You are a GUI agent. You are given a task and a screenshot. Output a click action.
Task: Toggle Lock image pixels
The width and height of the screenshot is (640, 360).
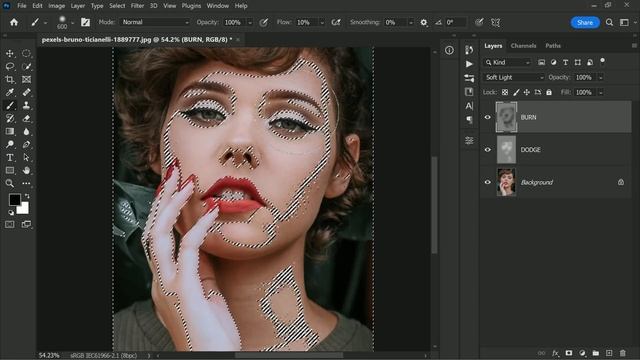(516, 92)
